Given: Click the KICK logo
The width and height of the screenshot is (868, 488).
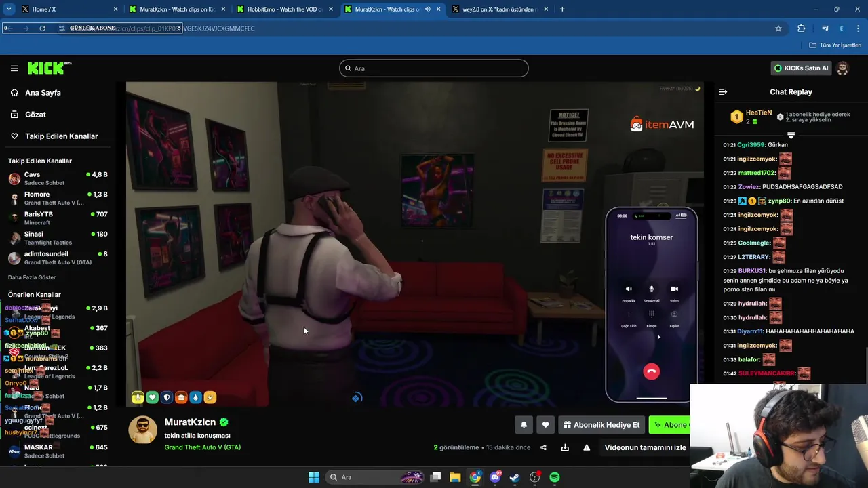Looking at the screenshot, I should click(50, 68).
